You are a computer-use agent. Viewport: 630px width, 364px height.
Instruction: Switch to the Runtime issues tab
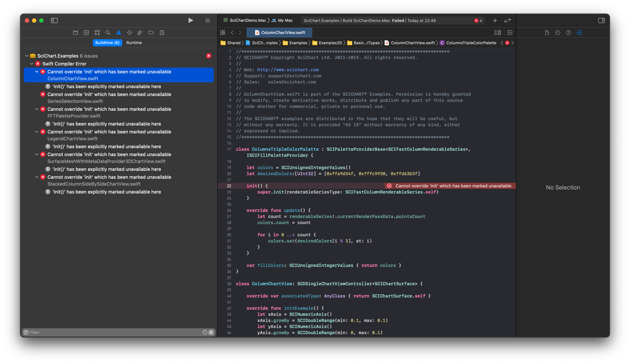tap(134, 43)
